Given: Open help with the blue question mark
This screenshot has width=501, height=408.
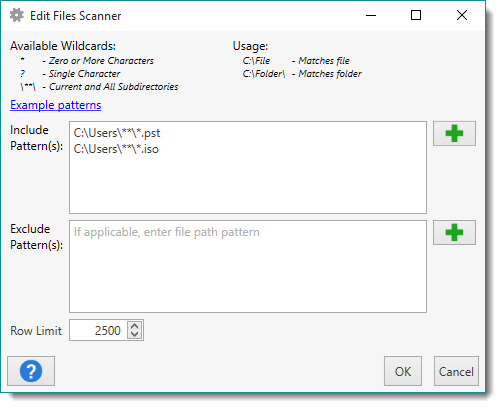Looking at the screenshot, I should coord(31,371).
